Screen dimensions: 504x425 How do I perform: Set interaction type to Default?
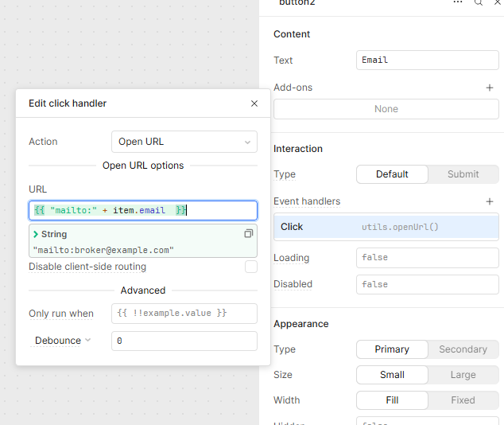[392, 174]
